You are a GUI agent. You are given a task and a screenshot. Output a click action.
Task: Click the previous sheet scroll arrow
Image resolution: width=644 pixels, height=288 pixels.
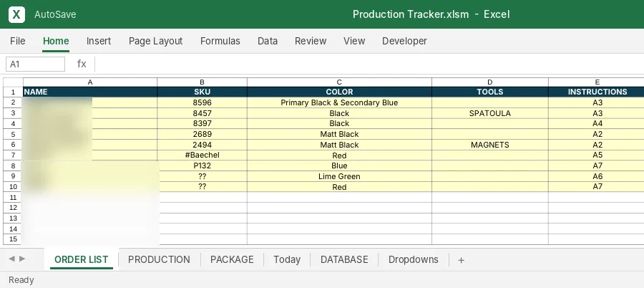(11, 259)
